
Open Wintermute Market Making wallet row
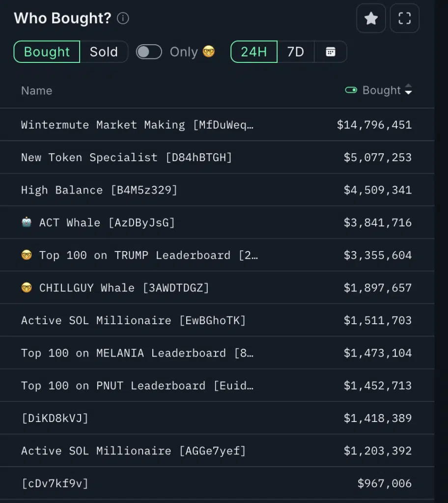point(137,125)
